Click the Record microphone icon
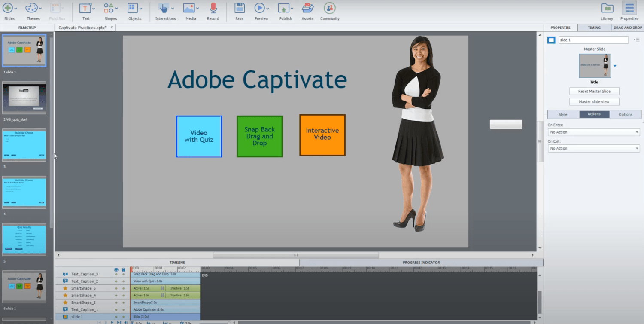This screenshot has width=644, height=324. point(213,8)
